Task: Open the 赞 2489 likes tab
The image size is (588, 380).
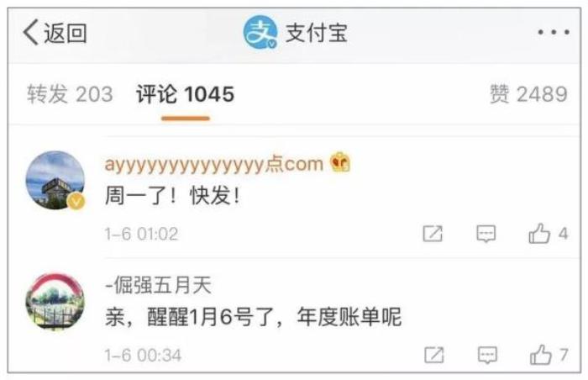Action: (x=528, y=94)
